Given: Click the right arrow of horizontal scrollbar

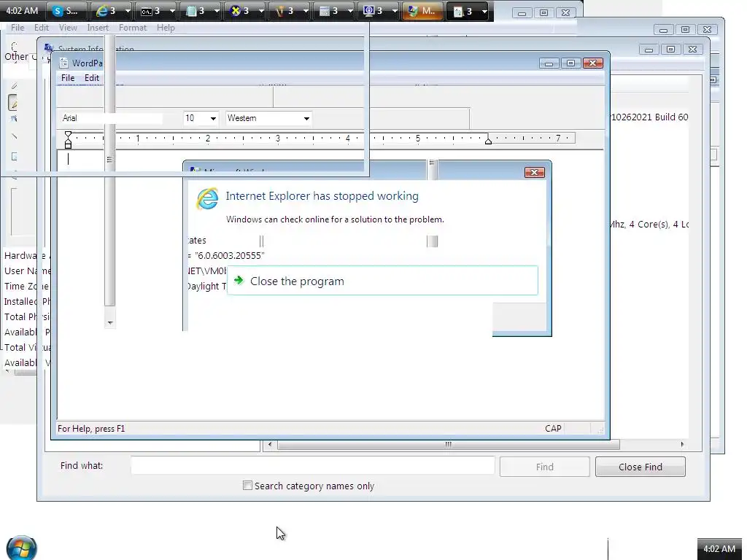Looking at the screenshot, I should [682, 444].
